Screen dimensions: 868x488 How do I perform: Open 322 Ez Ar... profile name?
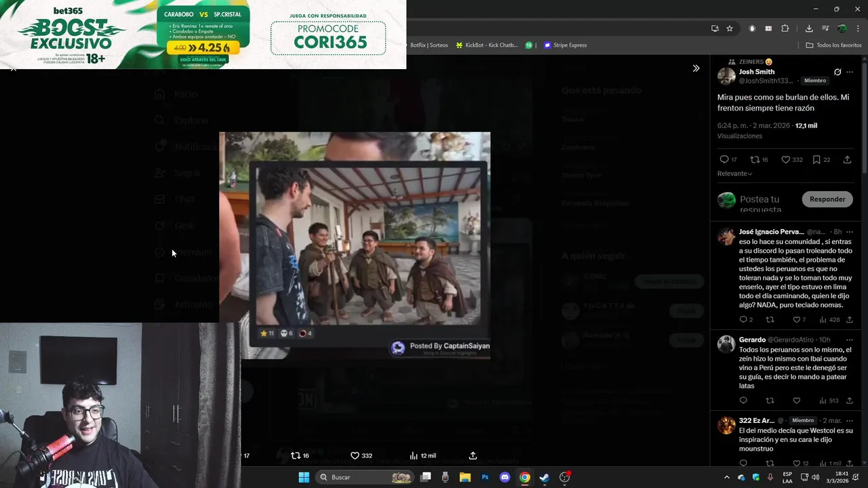pos(757,420)
